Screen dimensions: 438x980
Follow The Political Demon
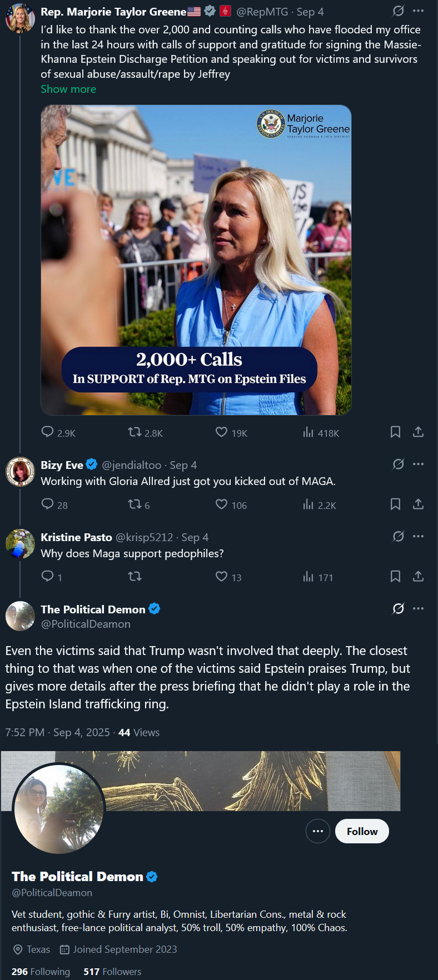[362, 831]
